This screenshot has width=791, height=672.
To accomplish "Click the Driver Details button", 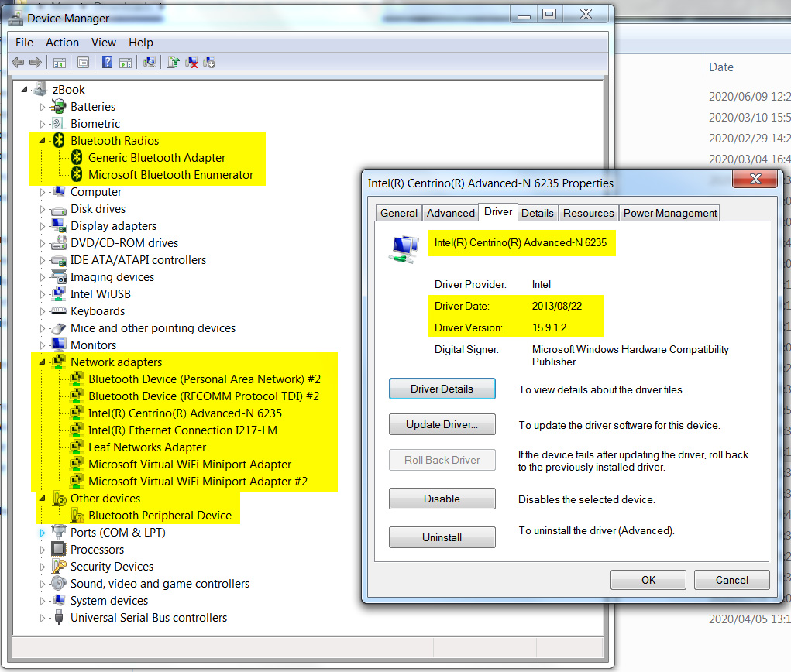I will (442, 389).
